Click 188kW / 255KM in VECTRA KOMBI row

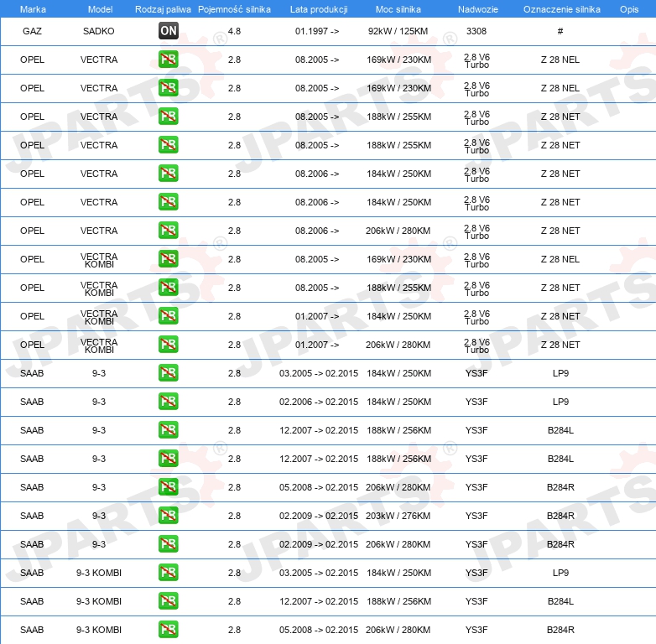(x=398, y=288)
